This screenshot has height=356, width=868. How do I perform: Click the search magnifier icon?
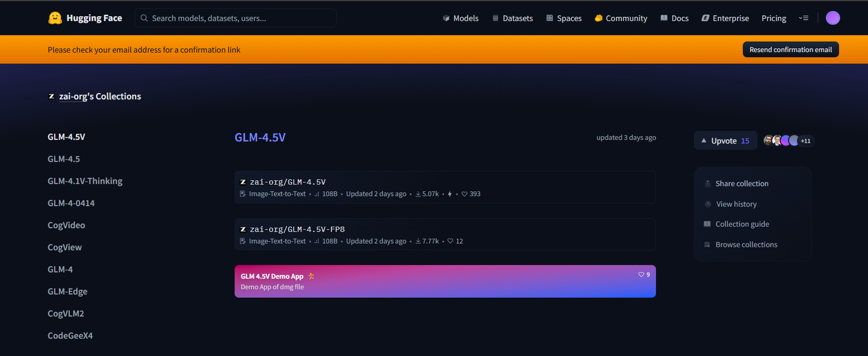[x=144, y=18]
